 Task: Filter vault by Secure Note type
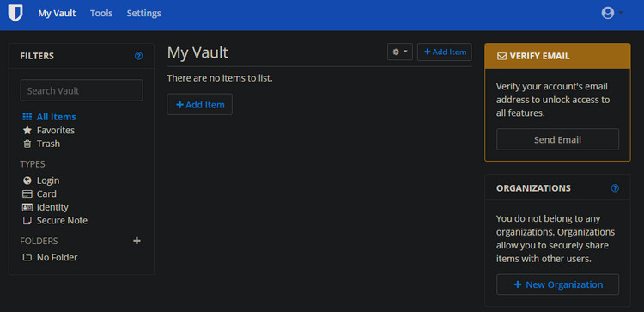pos(55,221)
